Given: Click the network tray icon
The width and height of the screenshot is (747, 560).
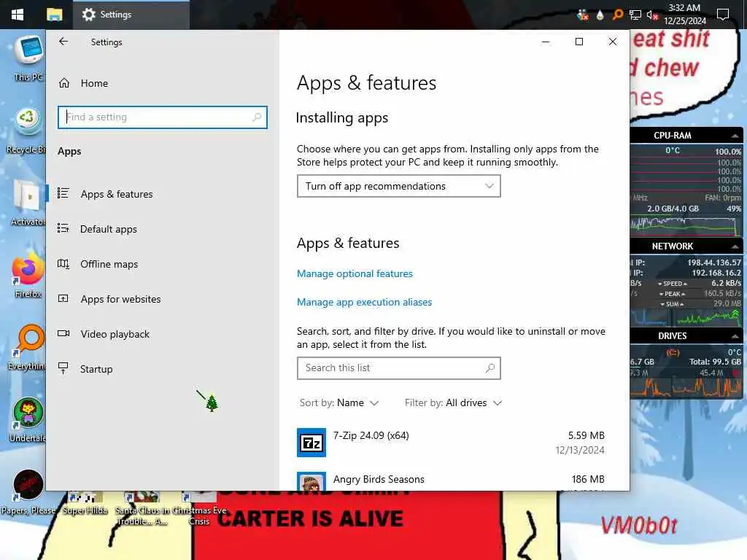Looking at the screenshot, I should coord(635,15).
